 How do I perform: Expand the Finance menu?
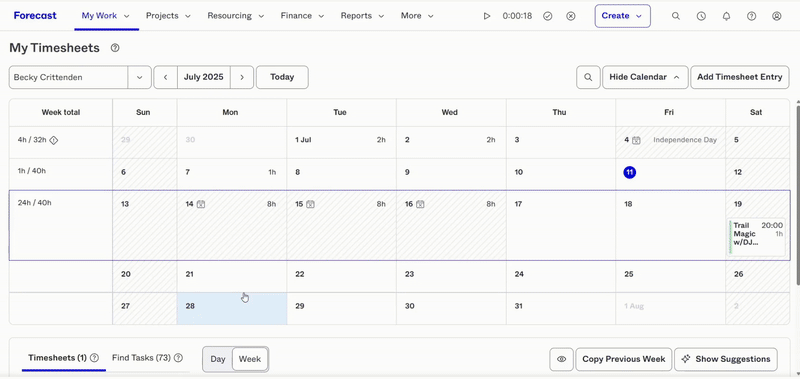303,16
